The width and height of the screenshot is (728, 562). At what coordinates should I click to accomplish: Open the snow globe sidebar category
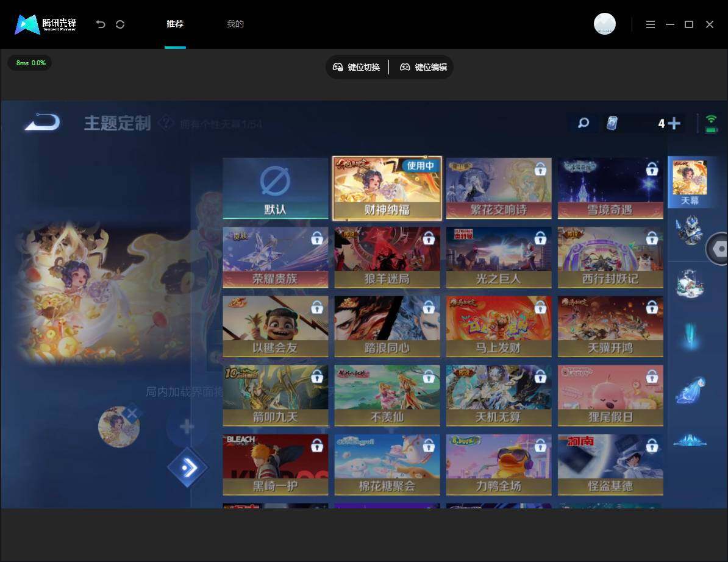tap(690, 283)
